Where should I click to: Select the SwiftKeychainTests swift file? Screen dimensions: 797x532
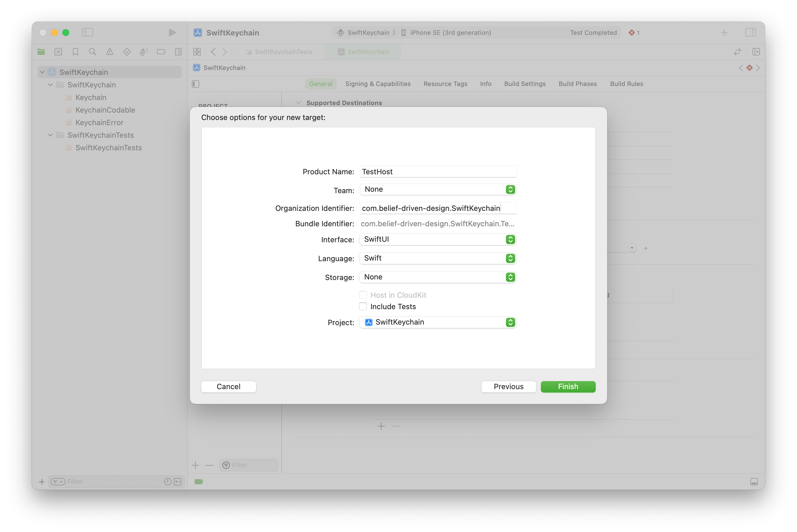pos(103,148)
